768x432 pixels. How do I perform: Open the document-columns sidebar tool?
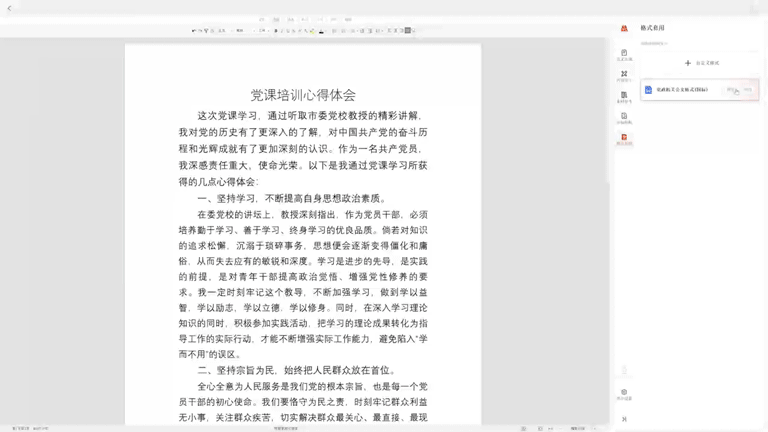(x=624, y=97)
